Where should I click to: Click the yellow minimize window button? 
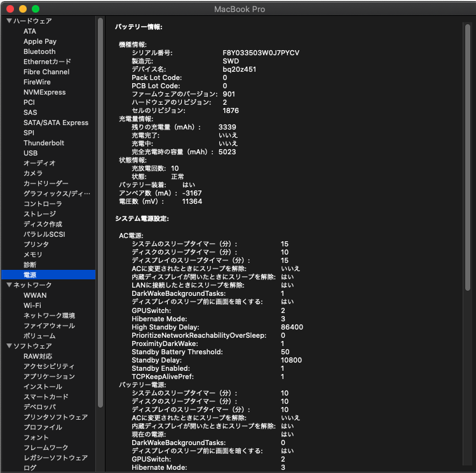23,9
